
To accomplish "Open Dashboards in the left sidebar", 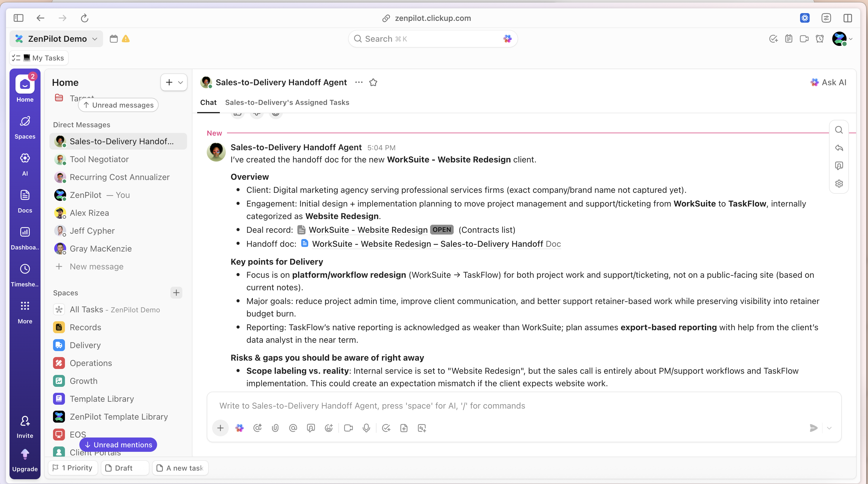I will [x=25, y=238].
